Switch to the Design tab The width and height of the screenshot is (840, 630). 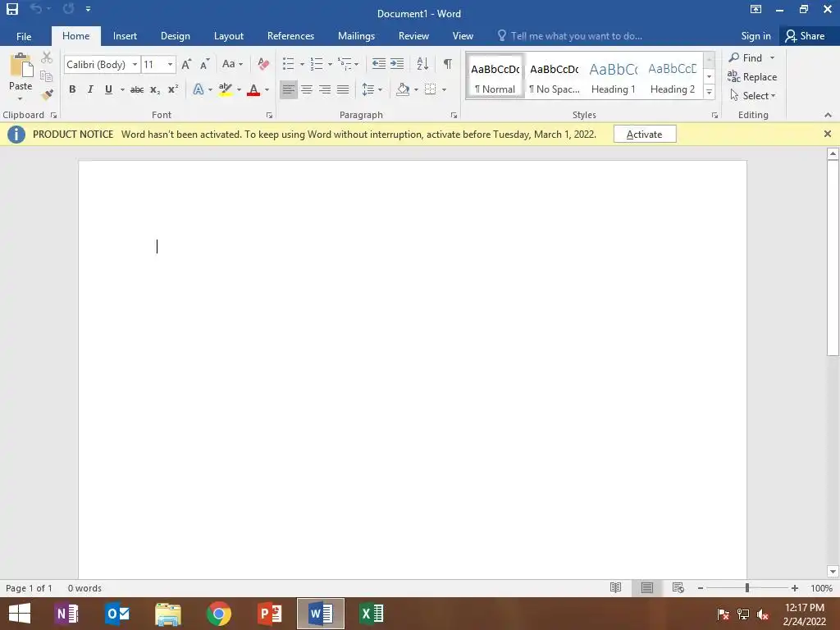click(x=176, y=36)
